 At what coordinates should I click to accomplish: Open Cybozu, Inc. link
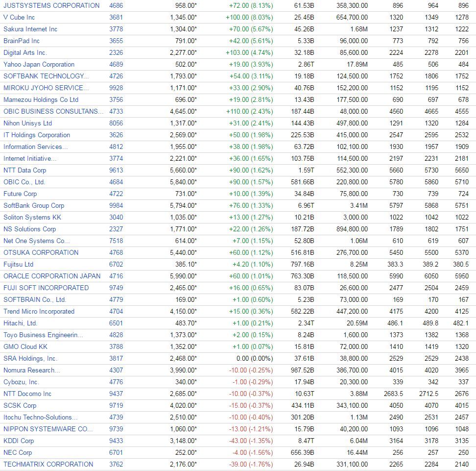coord(21,382)
